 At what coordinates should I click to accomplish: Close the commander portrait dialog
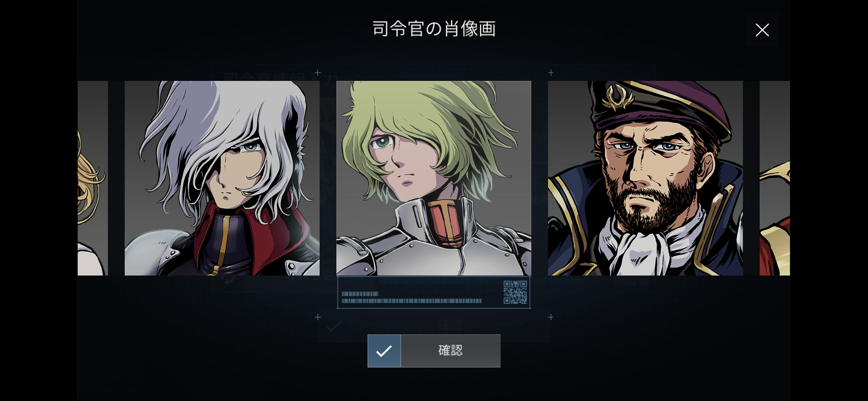[x=762, y=30]
